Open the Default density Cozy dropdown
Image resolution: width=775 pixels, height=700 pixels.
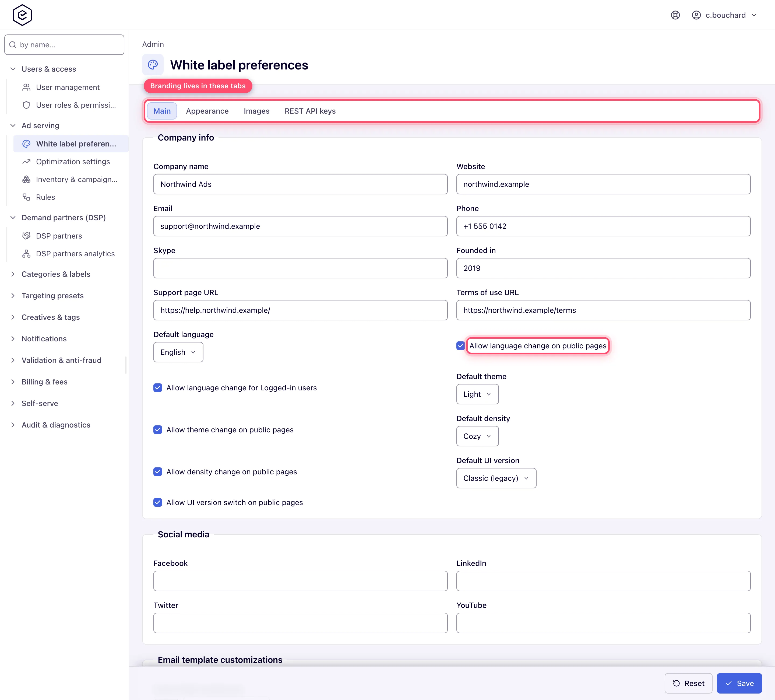coord(477,436)
